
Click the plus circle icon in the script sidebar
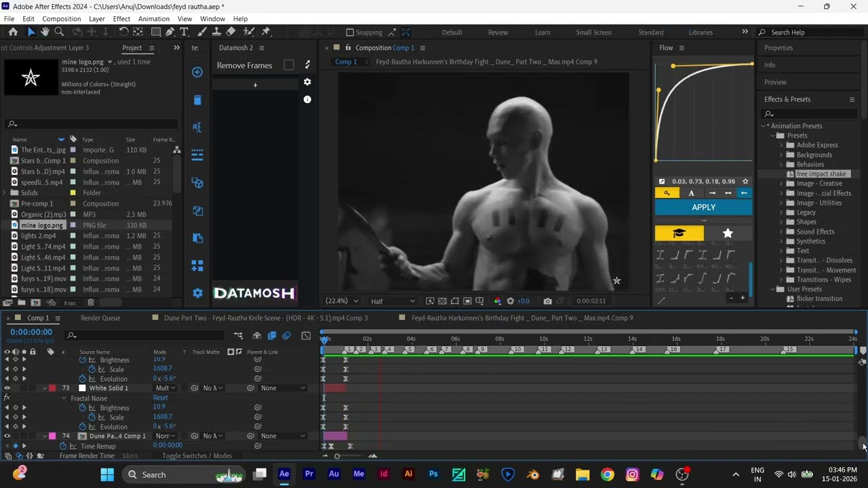pyautogui.click(x=197, y=72)
